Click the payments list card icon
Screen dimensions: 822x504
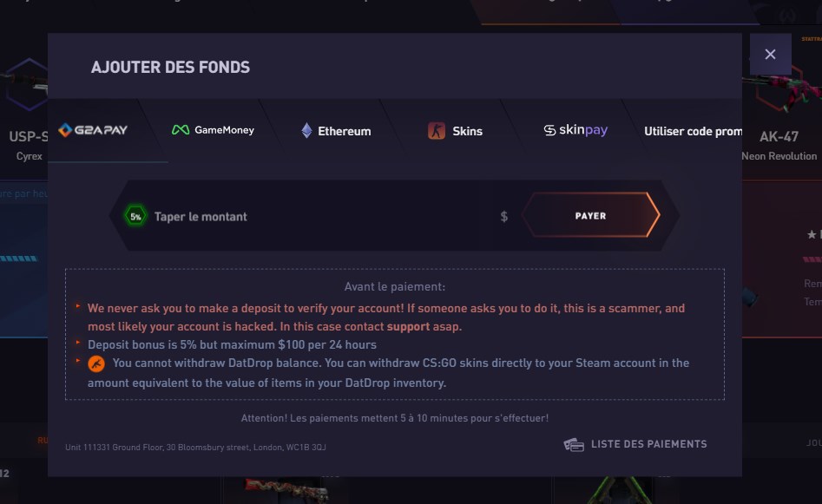(573, 444)
